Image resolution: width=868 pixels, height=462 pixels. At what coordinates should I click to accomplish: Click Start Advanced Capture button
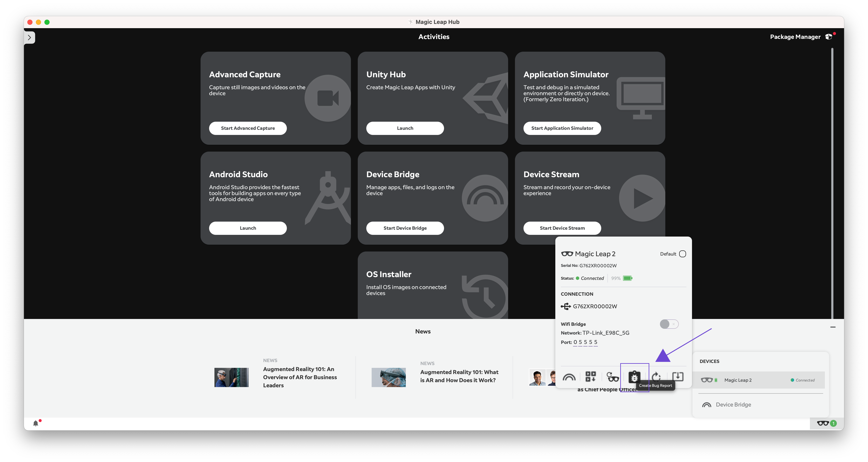[248, 128]
